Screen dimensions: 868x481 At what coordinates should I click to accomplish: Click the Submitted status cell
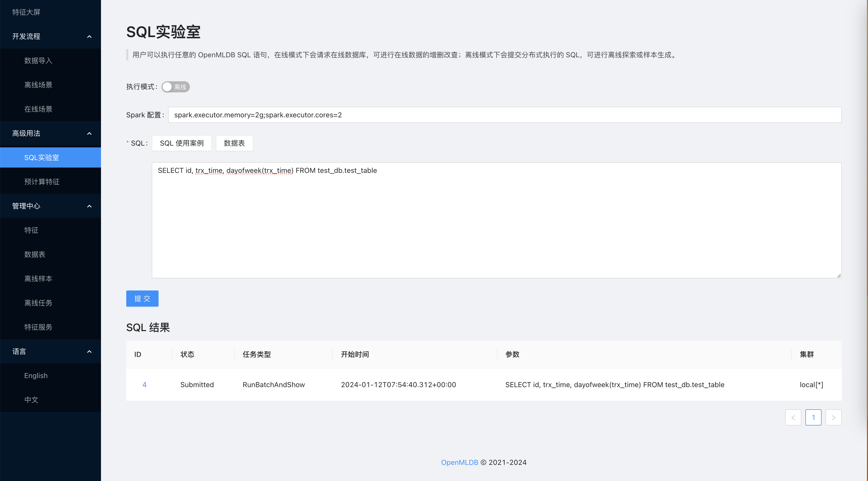[197, 385]
